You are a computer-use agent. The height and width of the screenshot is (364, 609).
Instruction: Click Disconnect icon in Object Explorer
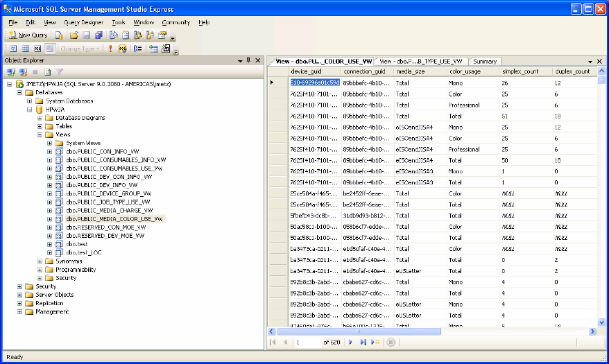click(22, 72)
